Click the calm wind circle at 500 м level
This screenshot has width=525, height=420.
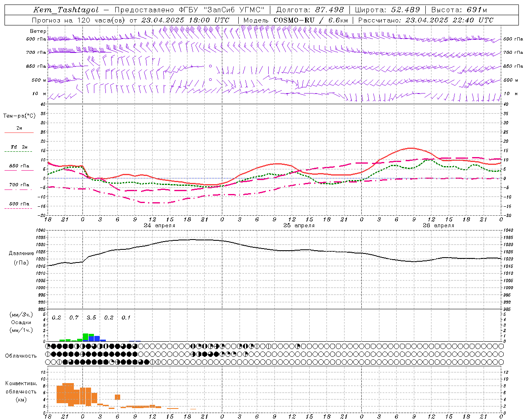tap(210, 80)
